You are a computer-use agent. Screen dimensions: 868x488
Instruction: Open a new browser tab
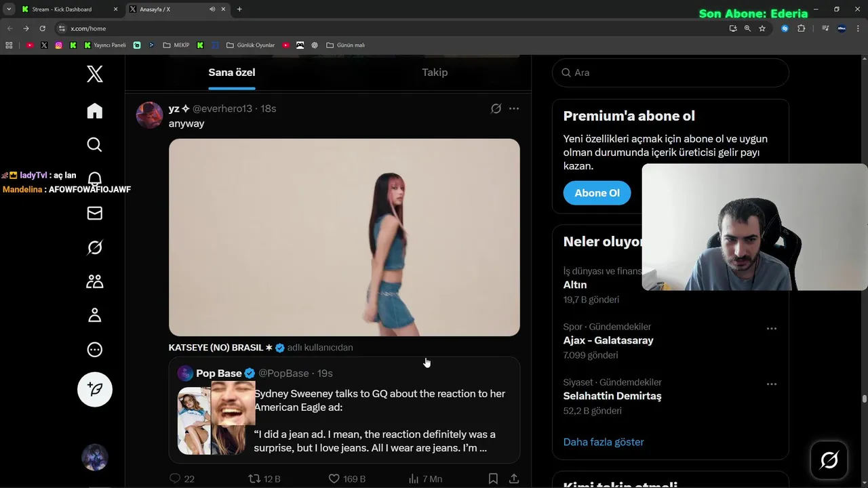239,9
